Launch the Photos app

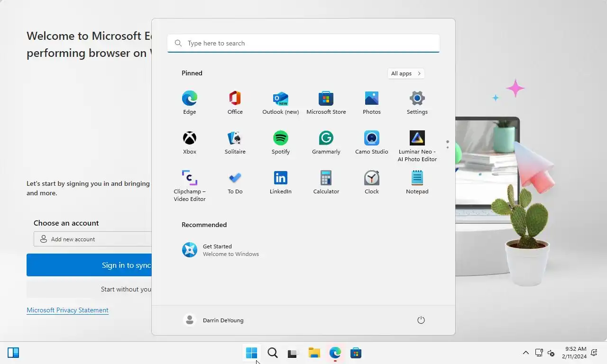(372, 102)
